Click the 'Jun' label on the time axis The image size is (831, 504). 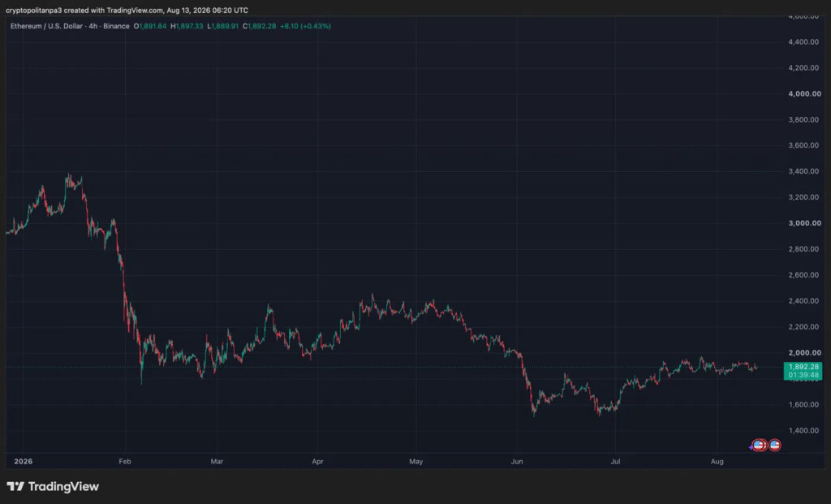[517, 462]
